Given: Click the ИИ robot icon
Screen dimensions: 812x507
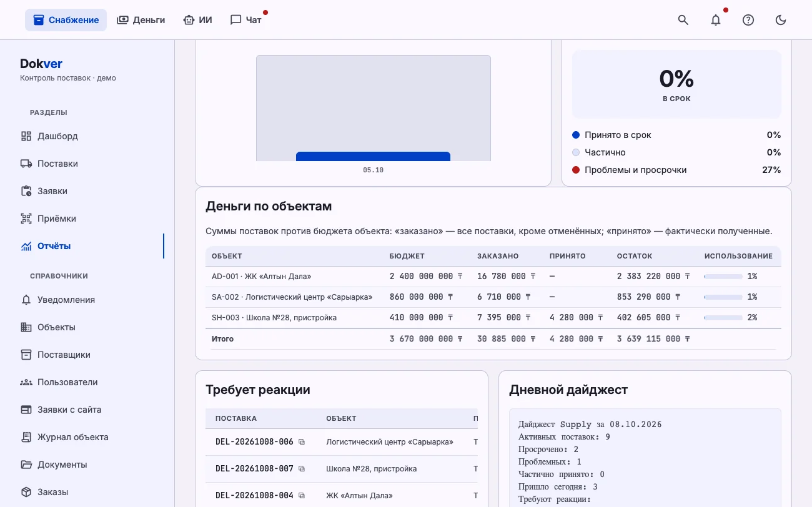Looking at the screenshot, I should click(x=189, y=20).
